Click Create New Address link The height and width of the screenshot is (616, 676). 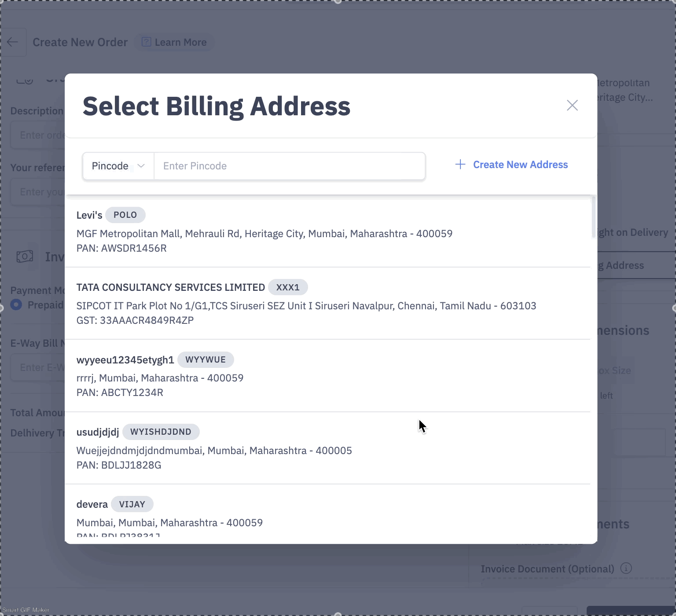pyautogui.click(x=520, y=165)
